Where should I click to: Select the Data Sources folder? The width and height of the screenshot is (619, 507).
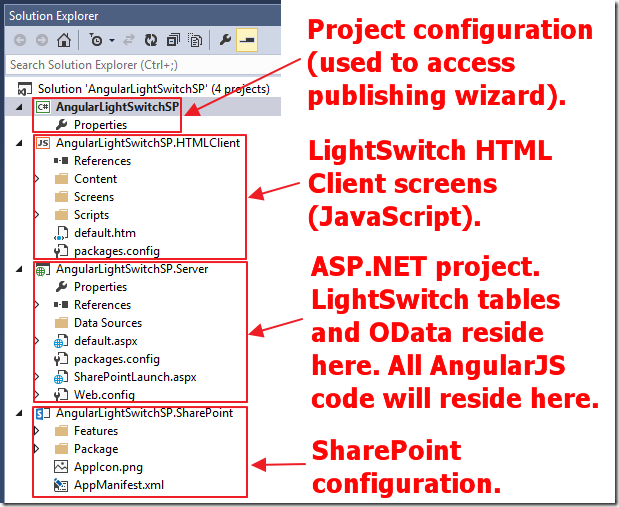(x=108, y=323)
